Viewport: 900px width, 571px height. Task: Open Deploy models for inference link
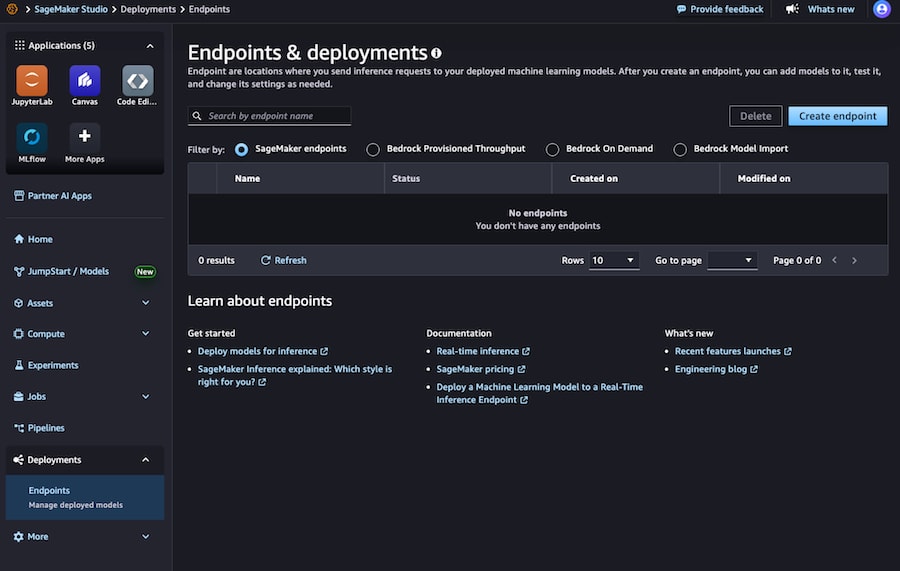pyautogui.click(x=263, y=351)
